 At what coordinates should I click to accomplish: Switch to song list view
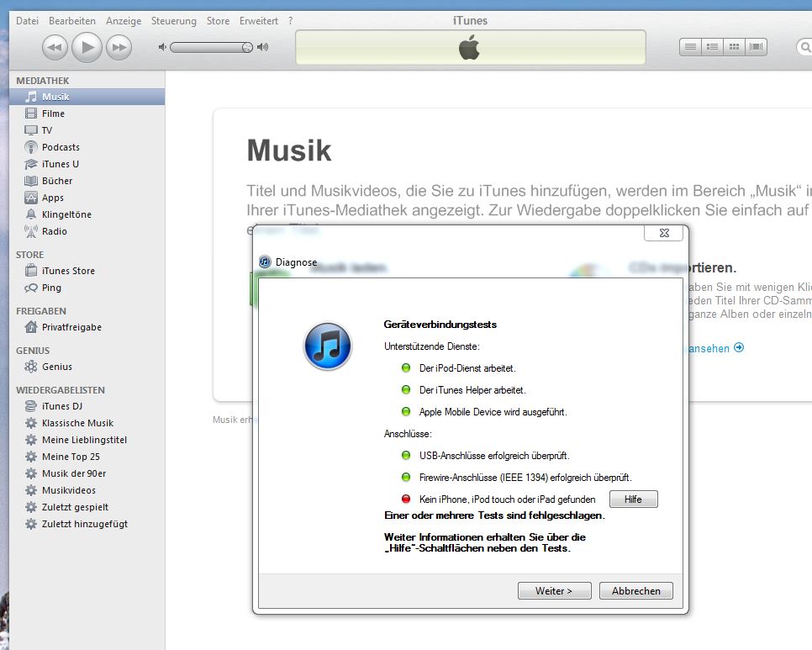[690, 47]
